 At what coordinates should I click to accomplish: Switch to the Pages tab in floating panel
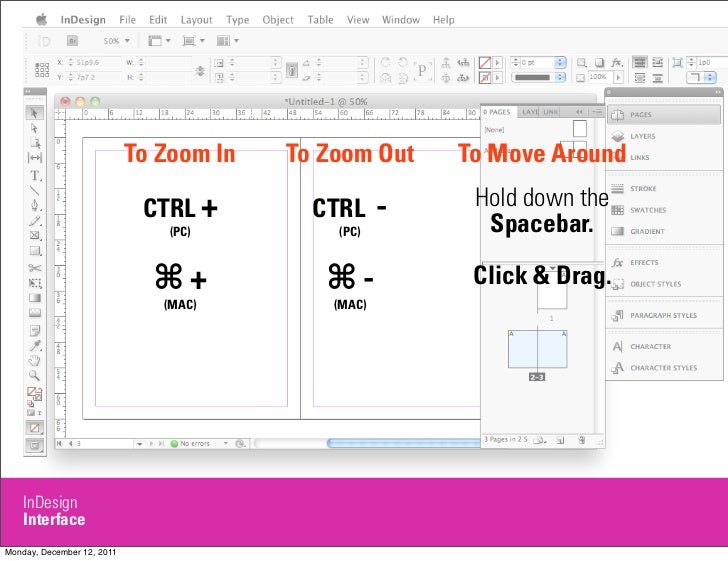tap(497, 112)
